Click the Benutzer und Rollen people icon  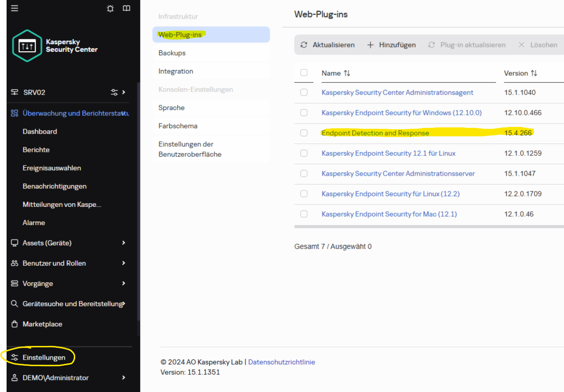pos(15,263)
